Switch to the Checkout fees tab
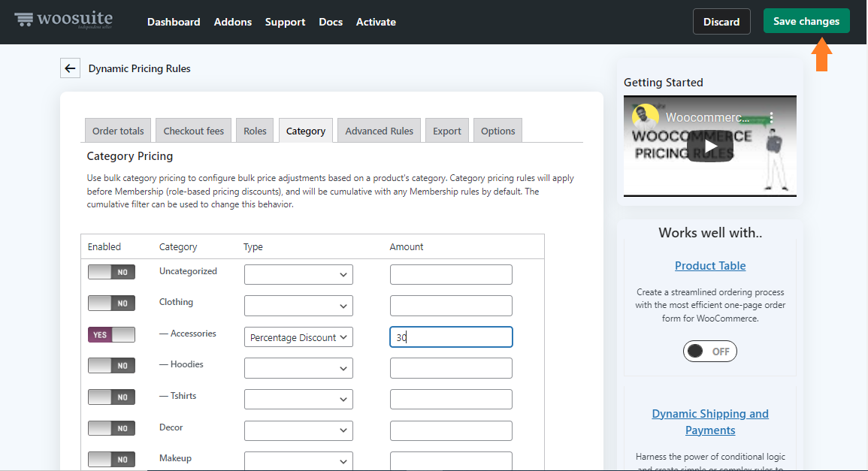Viewport: 868px width, 471px height. click(x=194, y=131)
